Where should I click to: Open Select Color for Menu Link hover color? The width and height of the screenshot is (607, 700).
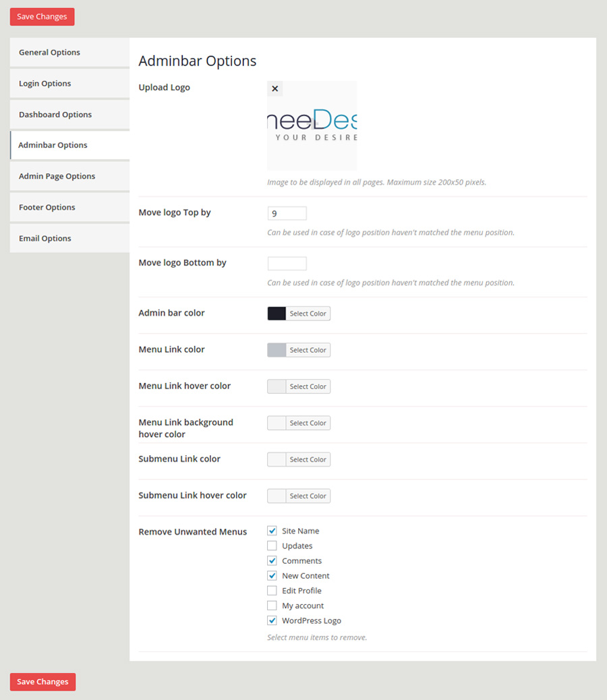(x=308, y=386)
